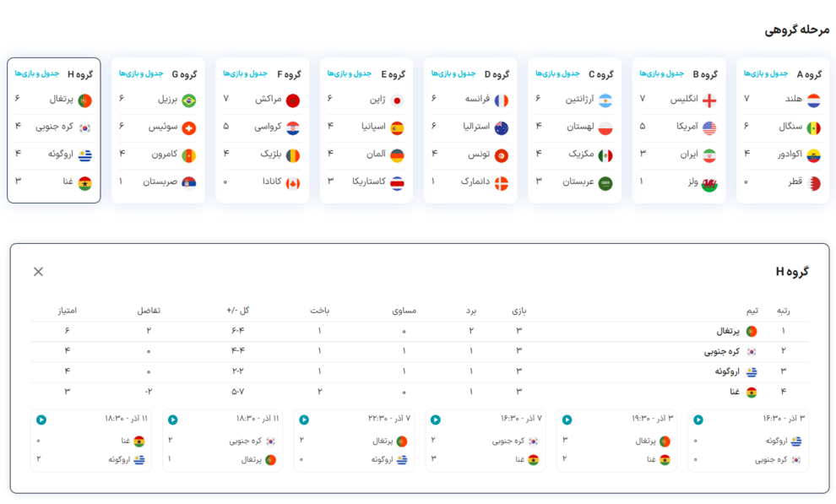Expand Group D table and matches
836x504 pixels.
coord(453,73)
